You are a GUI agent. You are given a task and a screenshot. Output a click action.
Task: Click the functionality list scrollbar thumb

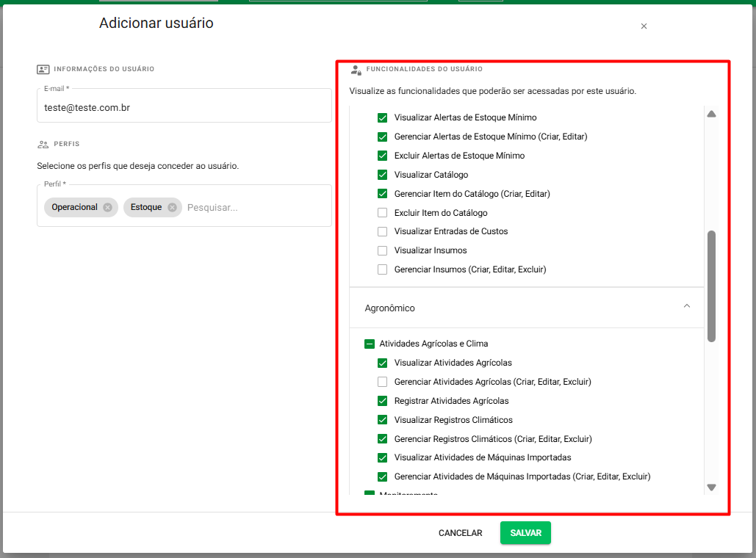710,286
